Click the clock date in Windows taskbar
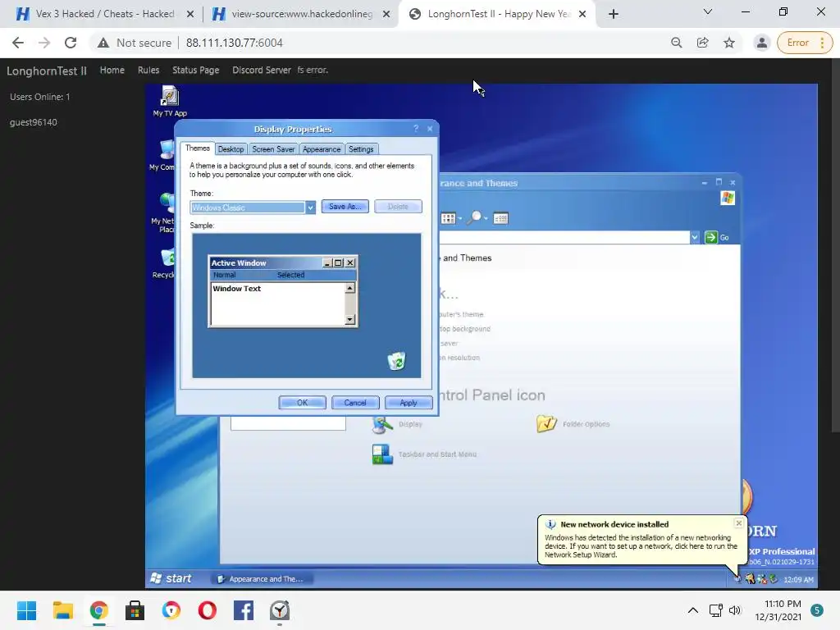840x630 pixels. pos(778,610)
